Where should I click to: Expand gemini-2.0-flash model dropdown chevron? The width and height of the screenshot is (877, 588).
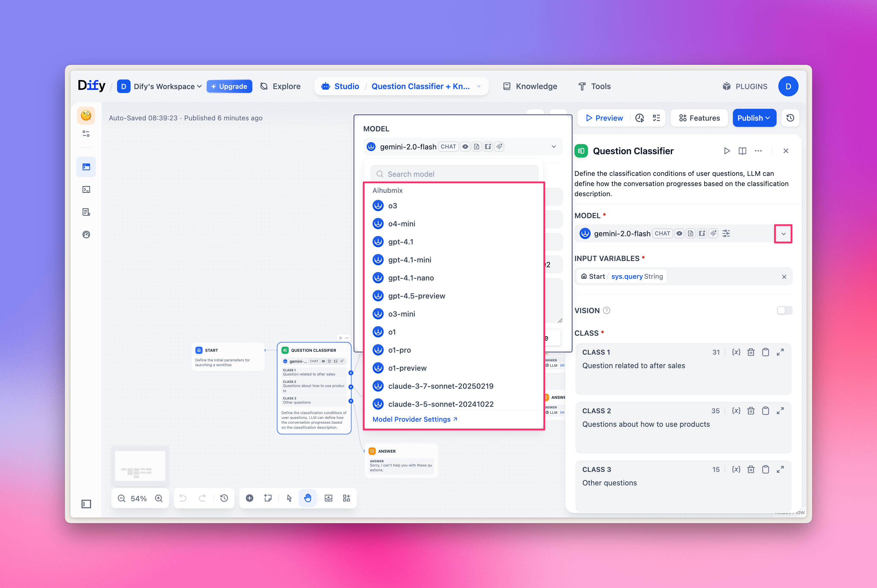pyautogui.click(x=783, y=234)
